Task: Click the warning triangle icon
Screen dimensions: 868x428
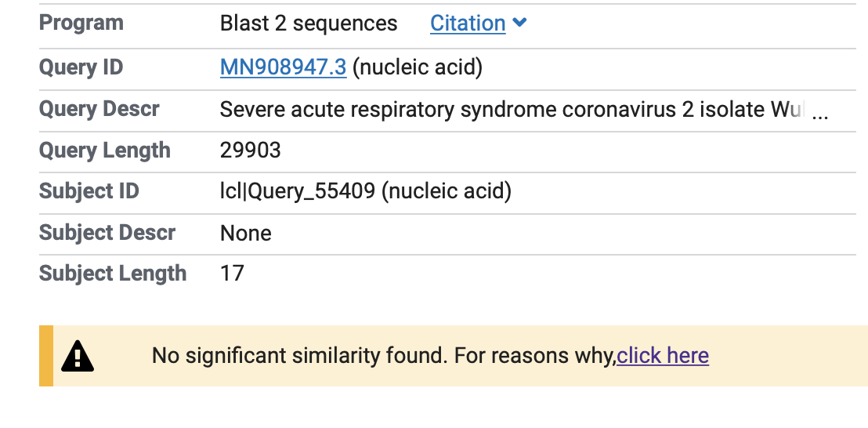Action: [78, 357]
